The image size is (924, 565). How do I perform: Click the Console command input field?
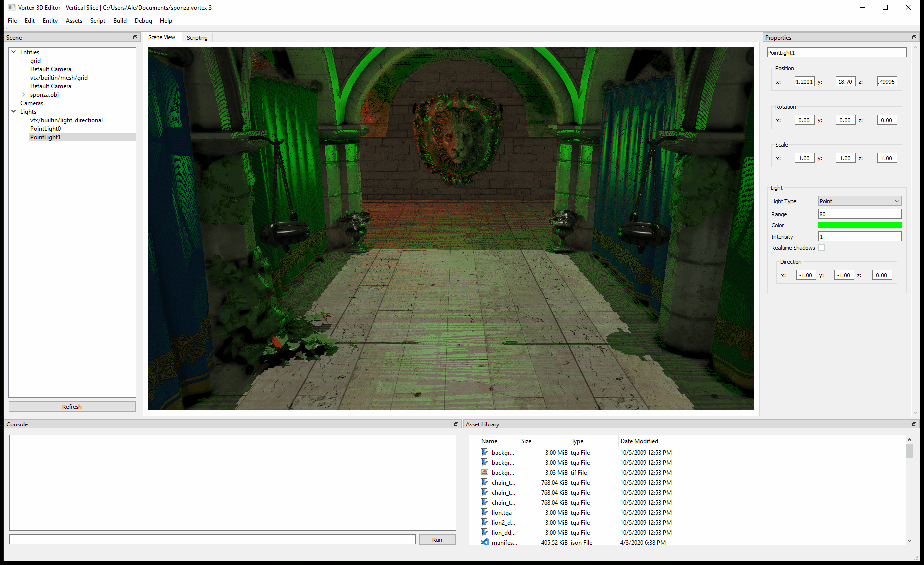click(x=212, y=539)
